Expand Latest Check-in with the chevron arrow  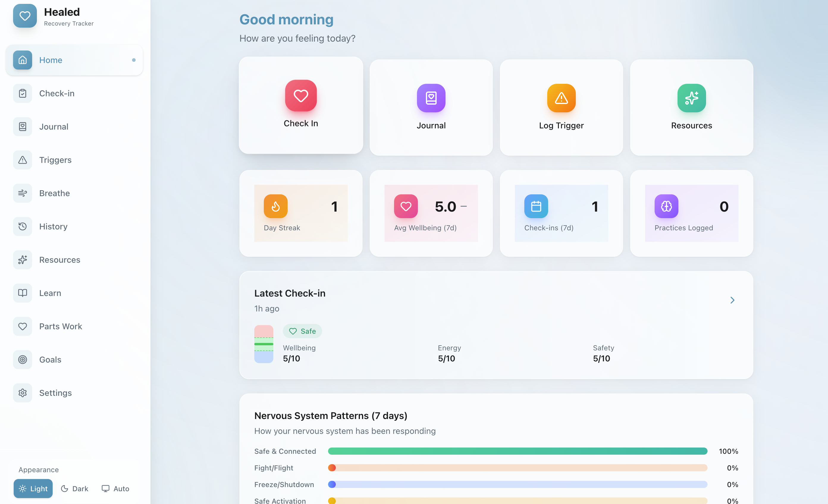click(x=732, y=300)
